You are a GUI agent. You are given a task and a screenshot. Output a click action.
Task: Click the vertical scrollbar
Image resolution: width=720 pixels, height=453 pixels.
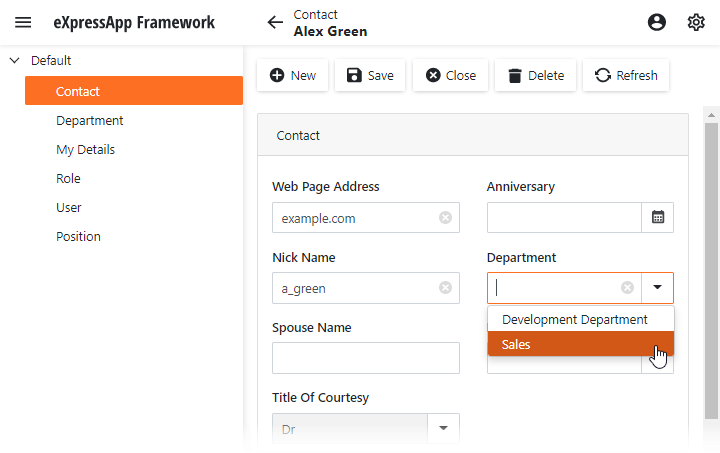[x=711, y=270]
